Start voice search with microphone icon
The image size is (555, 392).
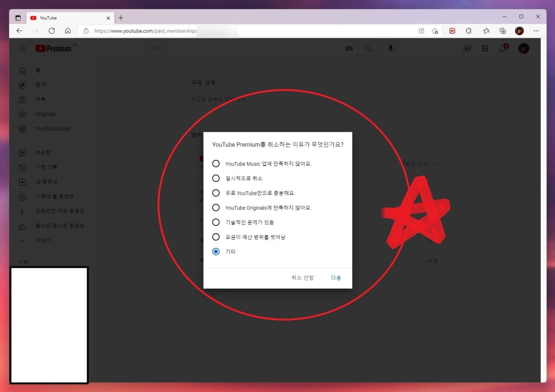pyautogui.click(x=391, y=48)
